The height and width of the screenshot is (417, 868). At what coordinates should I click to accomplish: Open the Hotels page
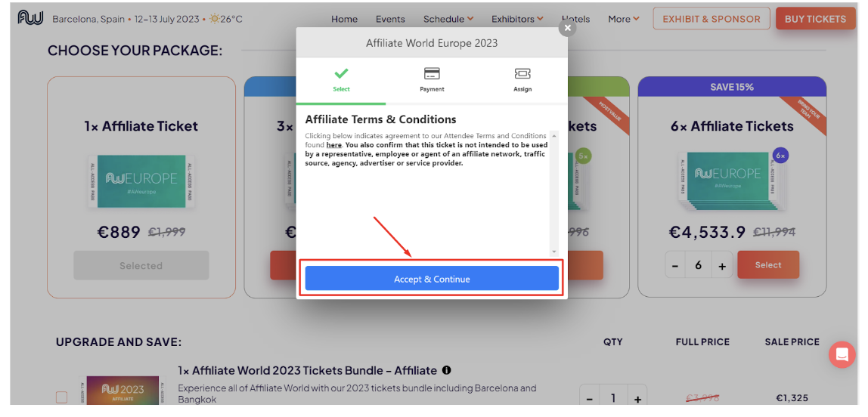coord(575,19)
